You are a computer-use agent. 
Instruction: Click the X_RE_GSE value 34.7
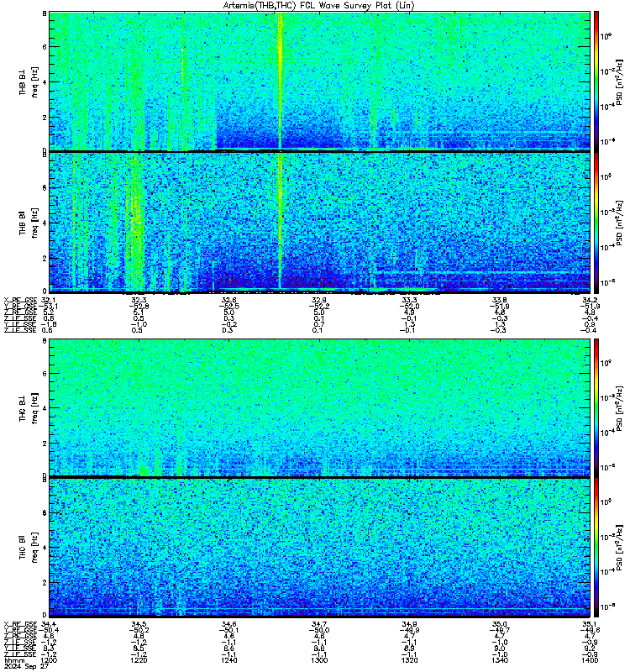click(x=319, y=624)
